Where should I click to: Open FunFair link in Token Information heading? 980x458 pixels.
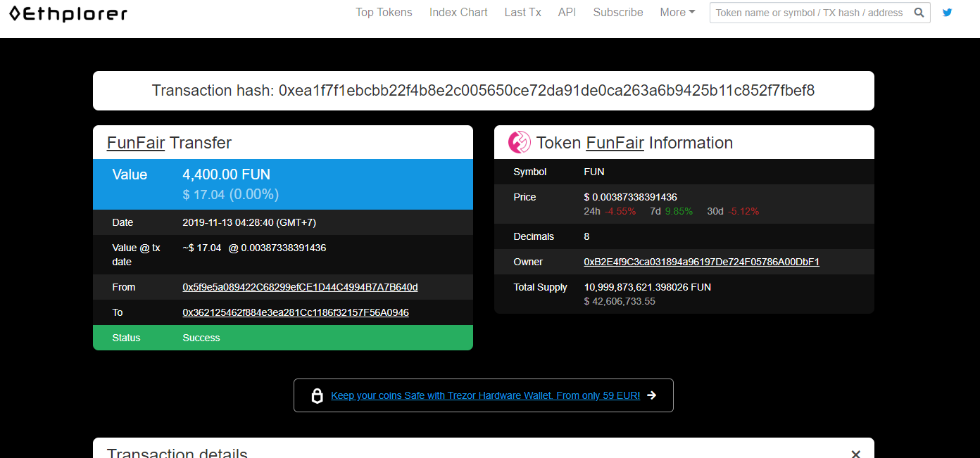615,143
